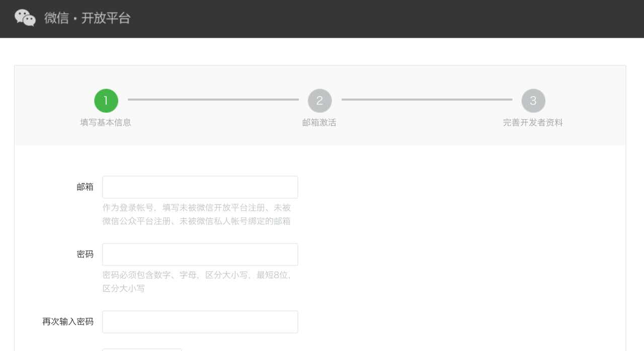The width and height of the screenshot is (644, 351).
Task: Click progress line between steps 1 and 2
Action: tap(213, 100)
